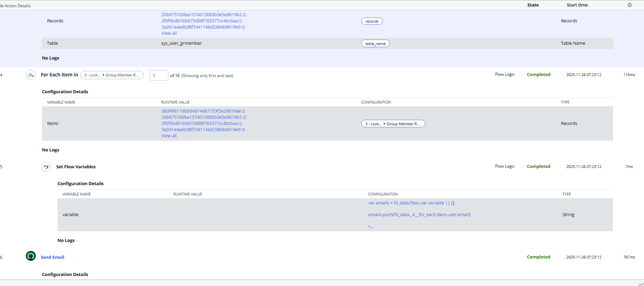Viewport: 644px width, 286px height.
Task: Click View all in the Records row
Action: [x=169, y=33]
